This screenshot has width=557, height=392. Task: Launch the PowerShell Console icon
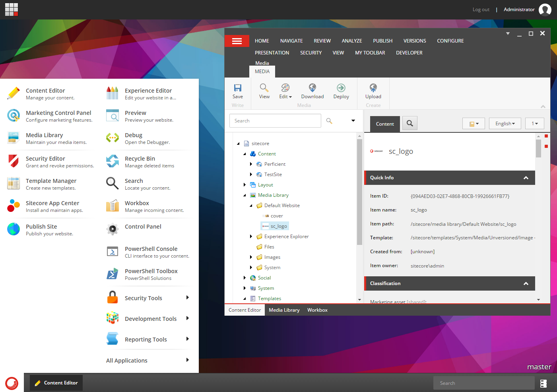[x=113, y=251]
